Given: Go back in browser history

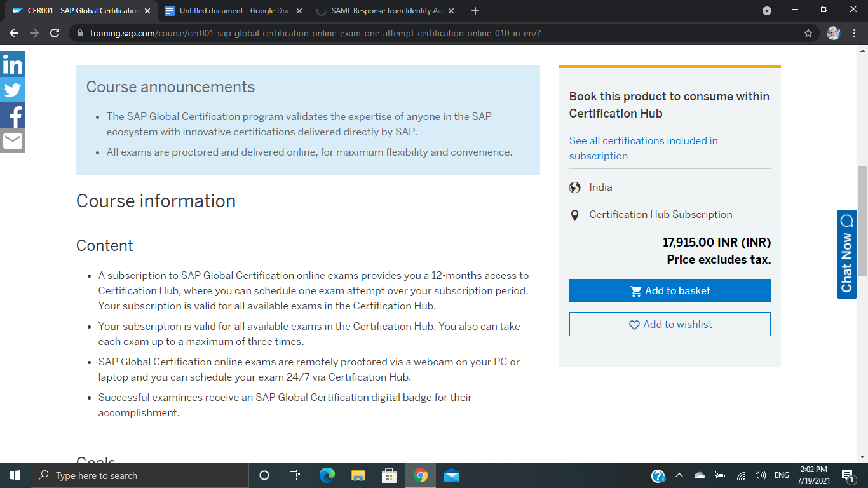Looking at the screenshot, I should pos(14,33).
